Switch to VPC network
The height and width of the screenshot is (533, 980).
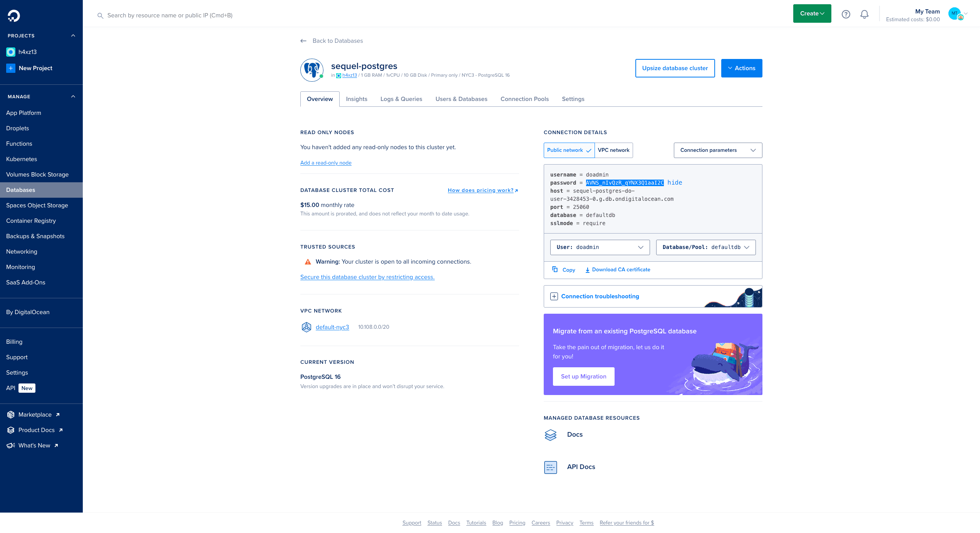click(x=614, y=150)
